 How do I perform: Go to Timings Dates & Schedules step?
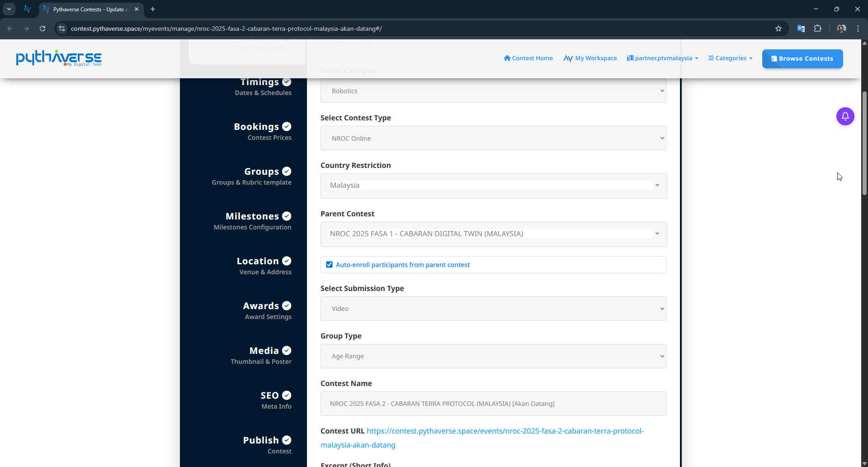[x=263, y=86]
